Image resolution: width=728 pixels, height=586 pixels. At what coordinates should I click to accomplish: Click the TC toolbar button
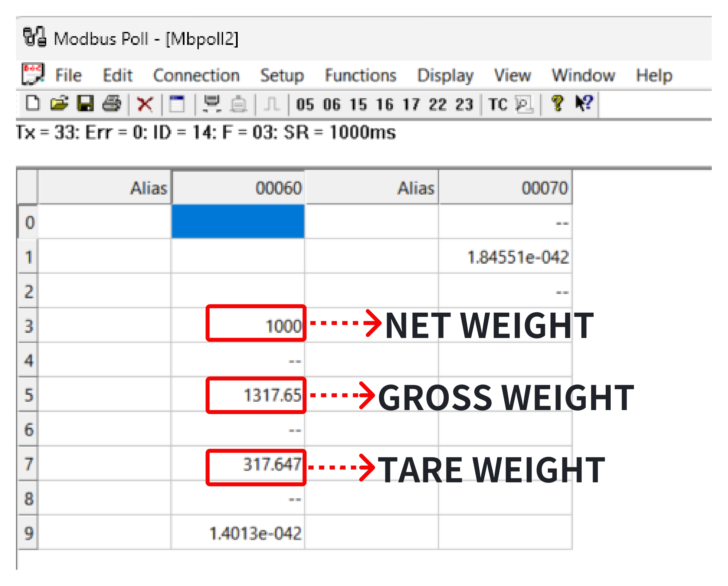[x=498, y=104]
